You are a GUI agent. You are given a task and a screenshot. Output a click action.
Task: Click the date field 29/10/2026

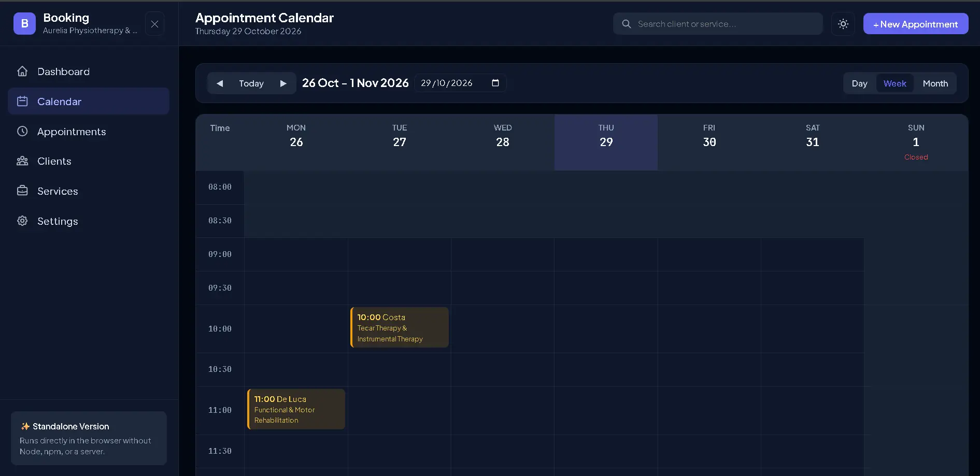pos(460,83)
